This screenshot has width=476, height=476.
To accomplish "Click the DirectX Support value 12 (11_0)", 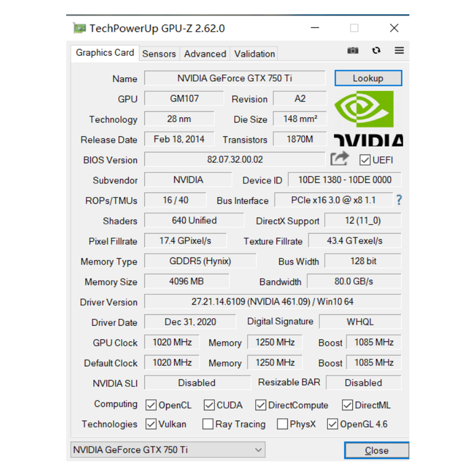I will point(363,220).
